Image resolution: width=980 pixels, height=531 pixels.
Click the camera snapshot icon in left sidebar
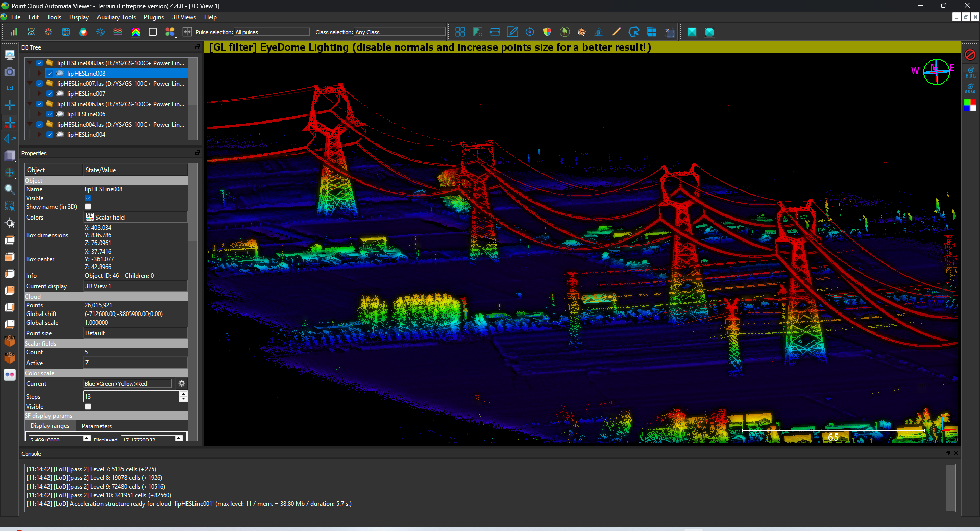point(10,71)
